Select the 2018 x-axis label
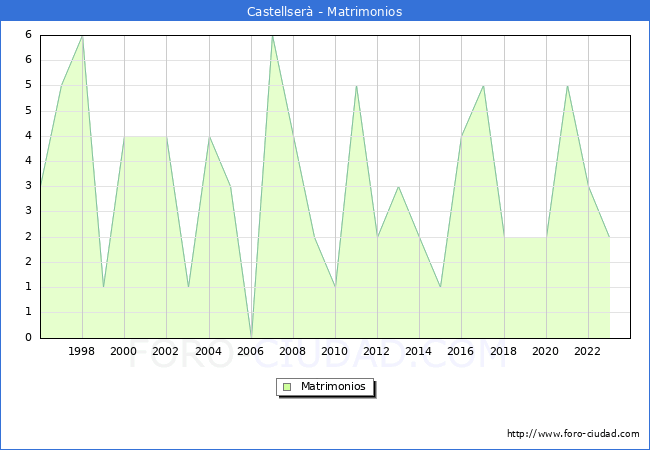The height and width of the screenshot is (450, 650). pyautogui.click(x=503, y=351)
